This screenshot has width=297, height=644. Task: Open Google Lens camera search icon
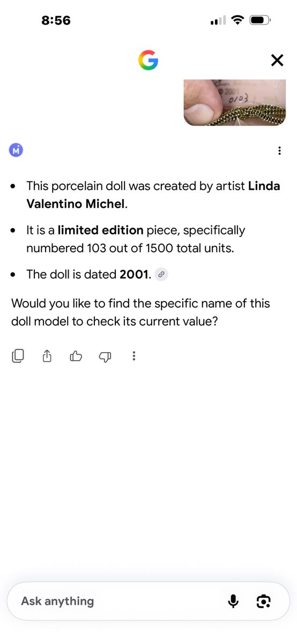tap(263, 601)
